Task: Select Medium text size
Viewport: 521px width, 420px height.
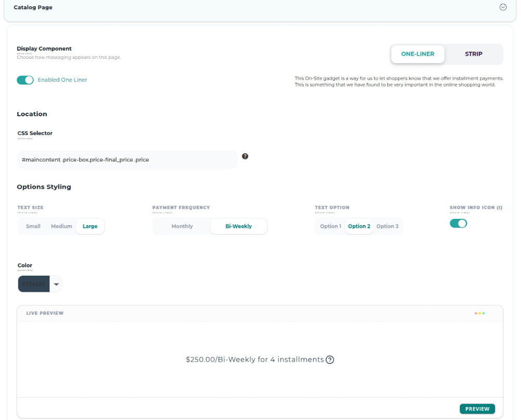Action: pyautogui.click(x=61, y=226)
